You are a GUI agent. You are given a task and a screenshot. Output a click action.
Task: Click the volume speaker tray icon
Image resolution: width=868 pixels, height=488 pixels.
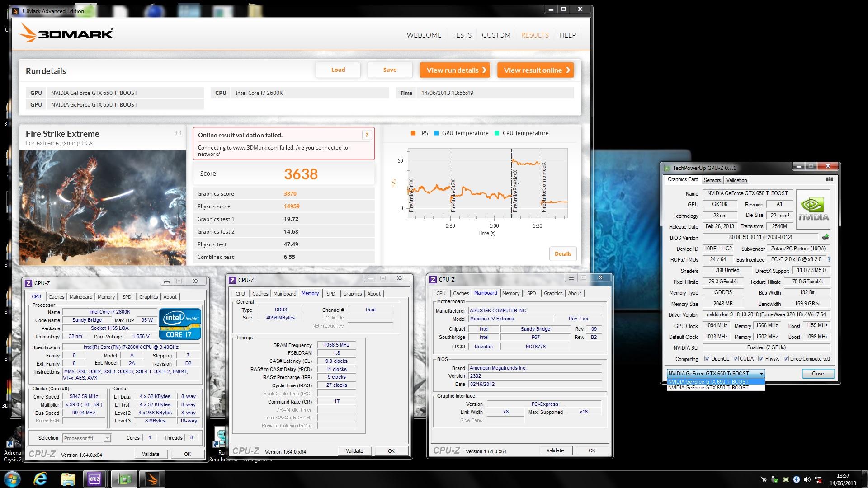point(807,479)
